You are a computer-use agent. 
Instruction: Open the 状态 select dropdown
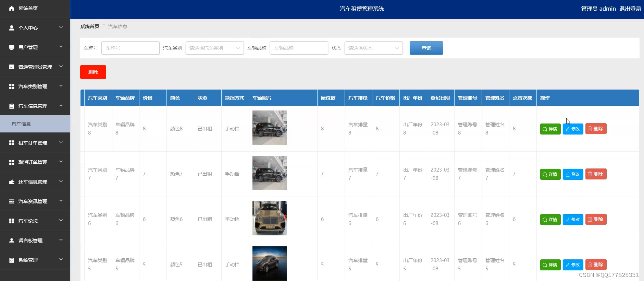tap(374, 48)
